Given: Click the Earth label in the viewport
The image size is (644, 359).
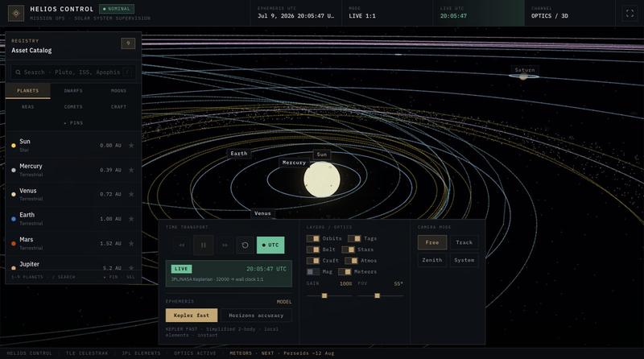Looking at the screenshot, I should pyautogui.click(x=238, y=154).
